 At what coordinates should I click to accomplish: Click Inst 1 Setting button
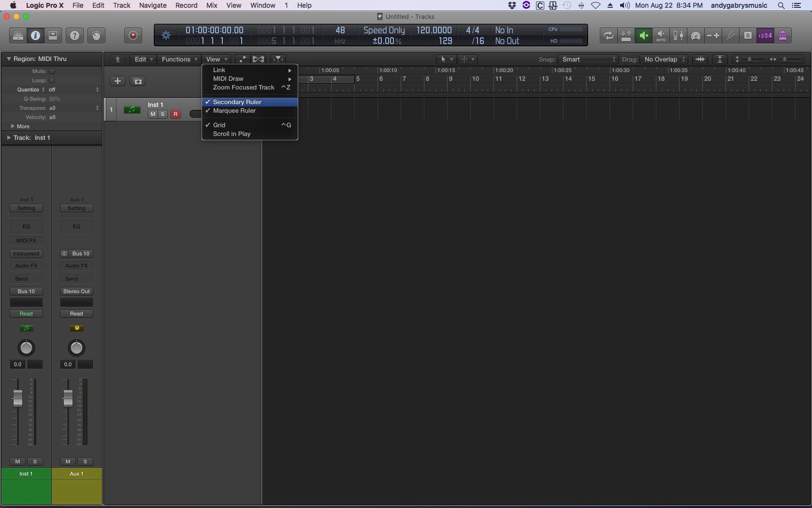[x=26, y=208]
